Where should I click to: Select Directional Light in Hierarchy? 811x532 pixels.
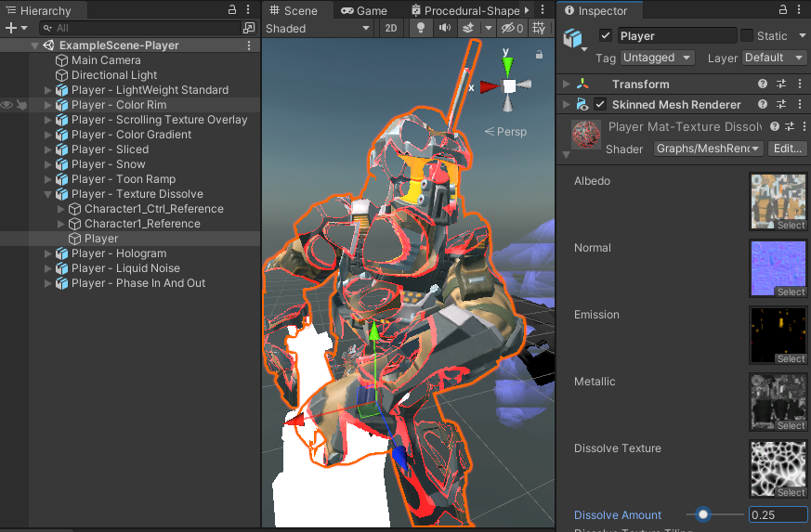114,75
